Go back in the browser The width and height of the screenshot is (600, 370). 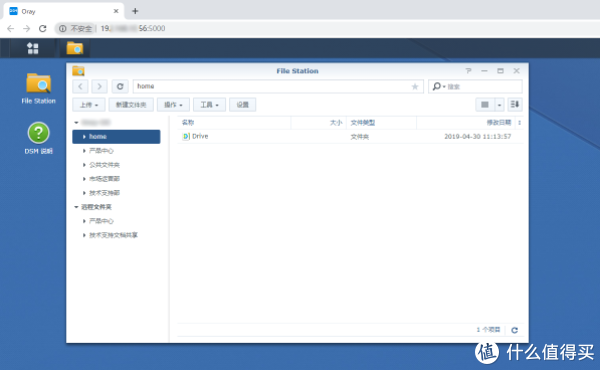tap(11, 28)
